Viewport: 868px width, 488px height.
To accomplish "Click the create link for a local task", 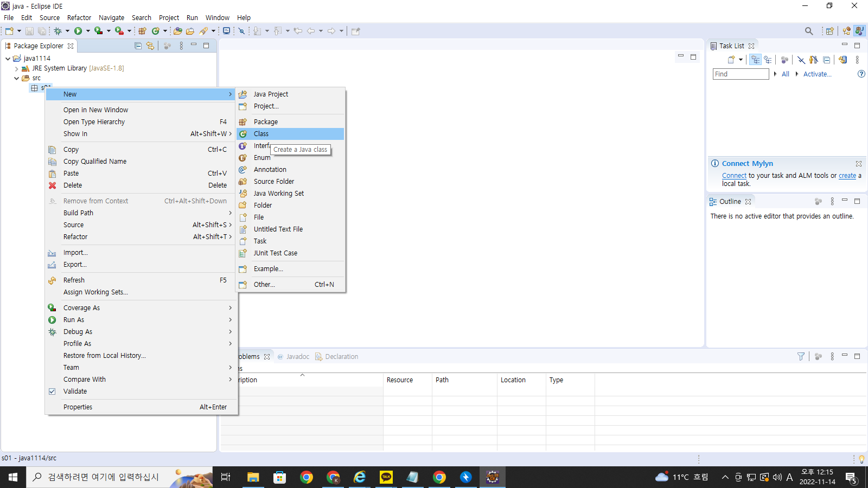I will 847,176.
